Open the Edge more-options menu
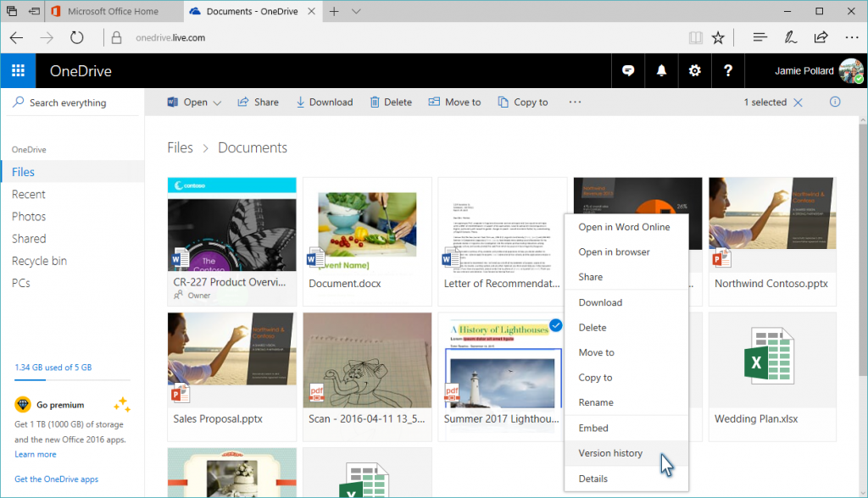Screen dimensions: 868x498 click(x=852, y=37)
